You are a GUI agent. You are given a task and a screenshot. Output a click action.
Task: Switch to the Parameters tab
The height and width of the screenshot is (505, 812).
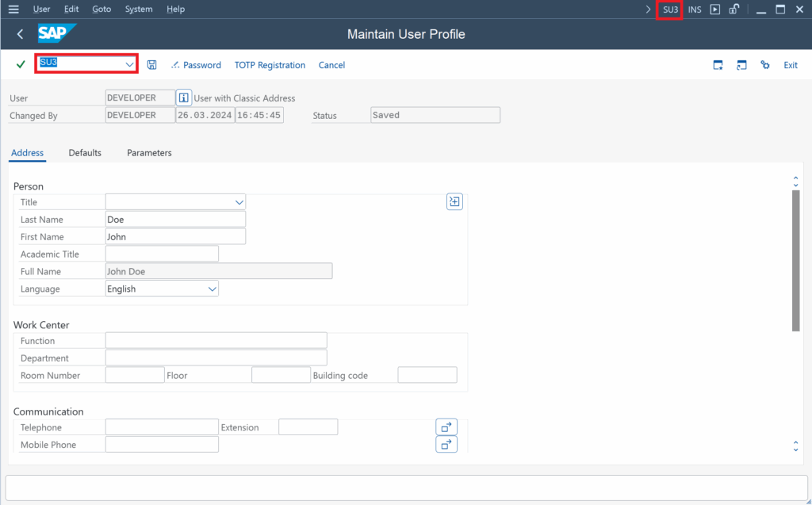[x=149, y=152]
